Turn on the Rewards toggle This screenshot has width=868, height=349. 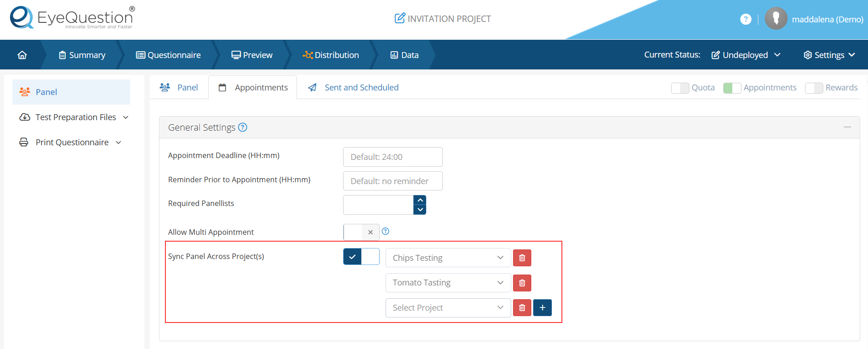coord(814,88)
